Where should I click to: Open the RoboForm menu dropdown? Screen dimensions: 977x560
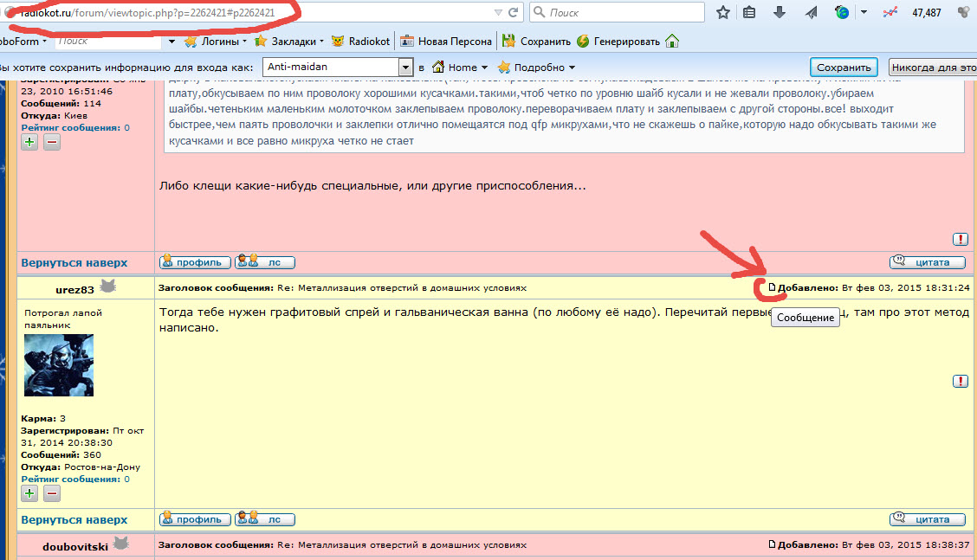23,42
